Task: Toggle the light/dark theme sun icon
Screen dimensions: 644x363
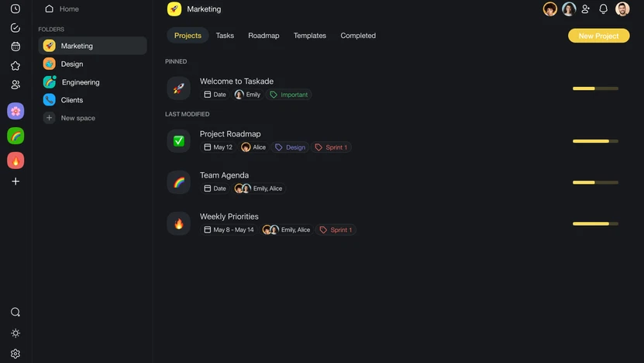Action: coord(15,333)
